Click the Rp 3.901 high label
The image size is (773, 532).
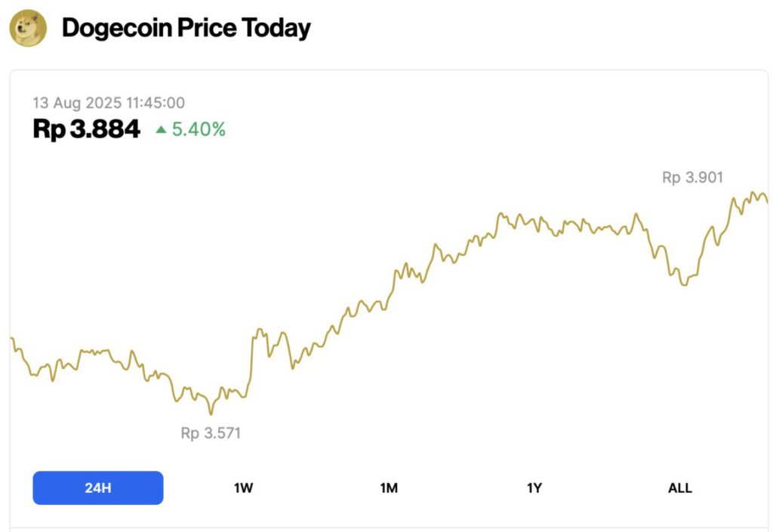[691, 177]
